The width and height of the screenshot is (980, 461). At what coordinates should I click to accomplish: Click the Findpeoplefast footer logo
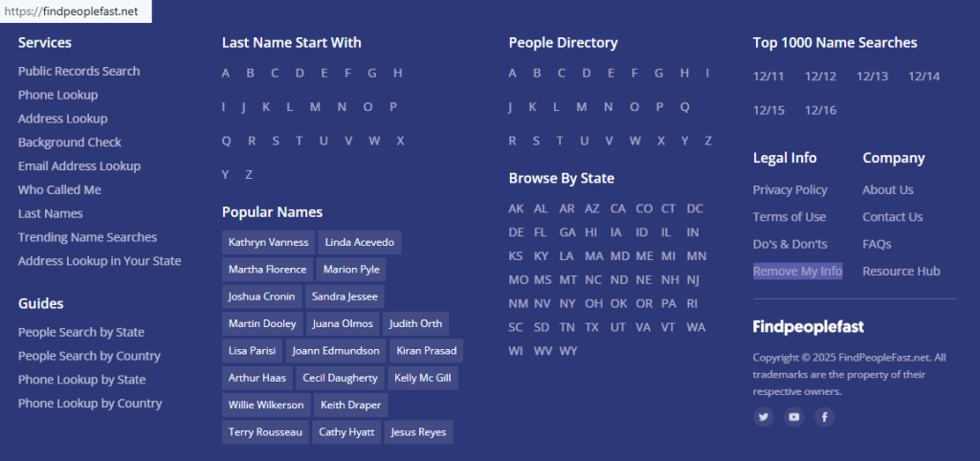point(808,327)
